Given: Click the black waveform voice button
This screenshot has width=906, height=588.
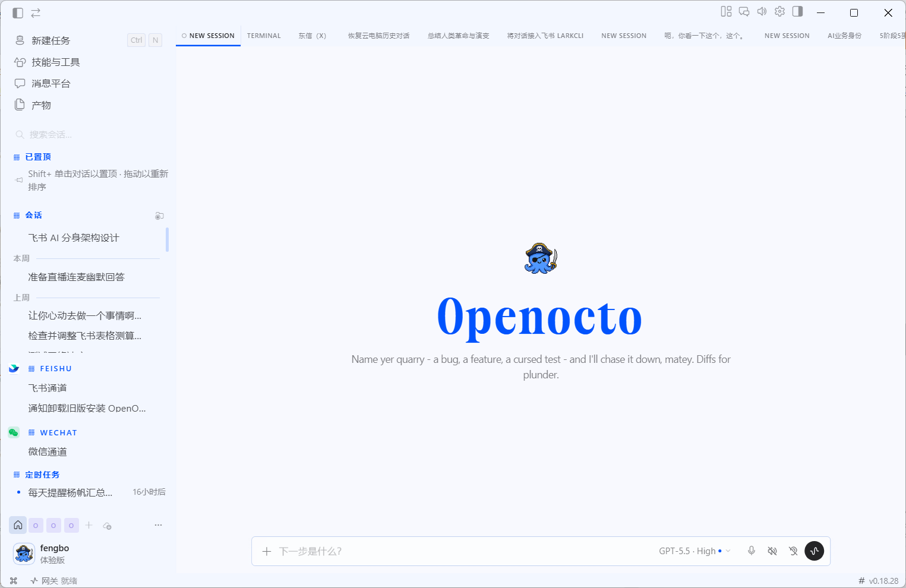Looking at the screenshot, I should (x=814, y=551).
